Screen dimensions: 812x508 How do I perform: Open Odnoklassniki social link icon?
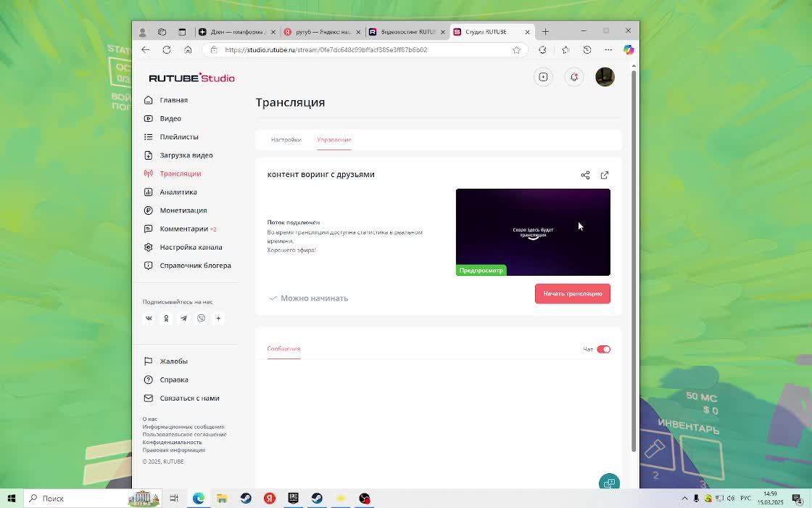pyautogui.click(x=166, y=319)
